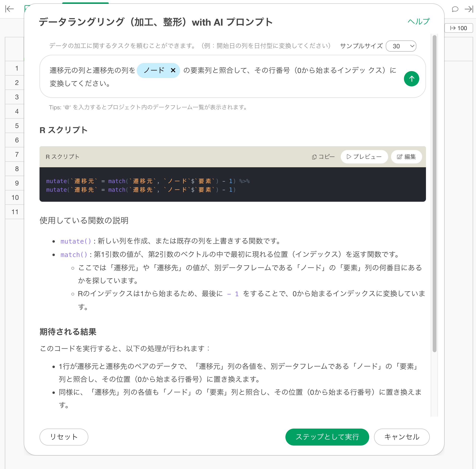This screenshot has height=469, width=476.
Task: Open the comment bubble icon
Action: click(455, 9)
